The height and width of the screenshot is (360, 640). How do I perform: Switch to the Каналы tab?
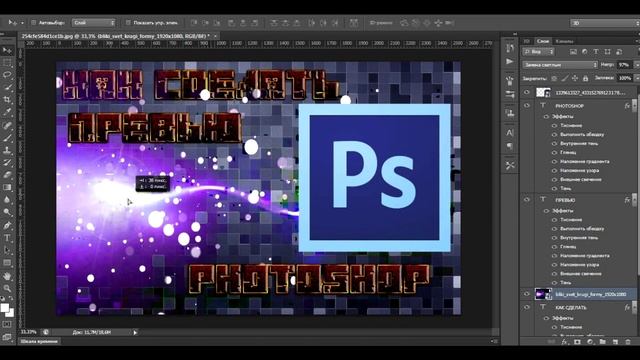(564, 41)
